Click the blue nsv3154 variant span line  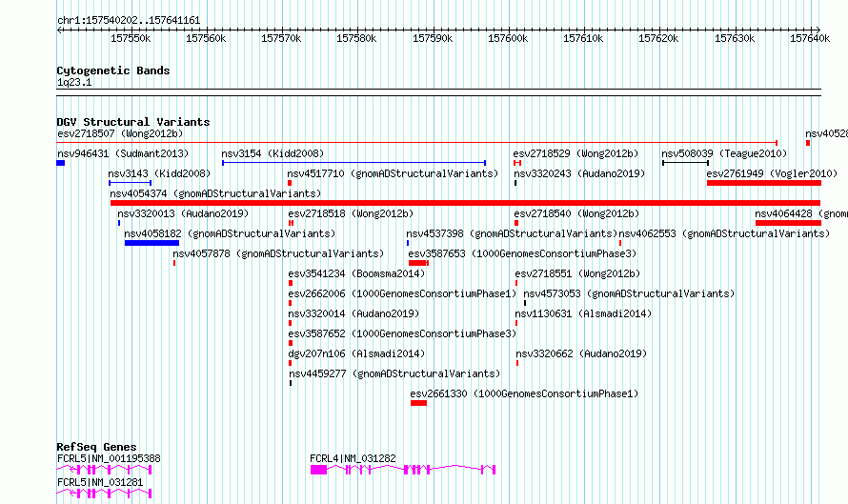tap(354, 163)
